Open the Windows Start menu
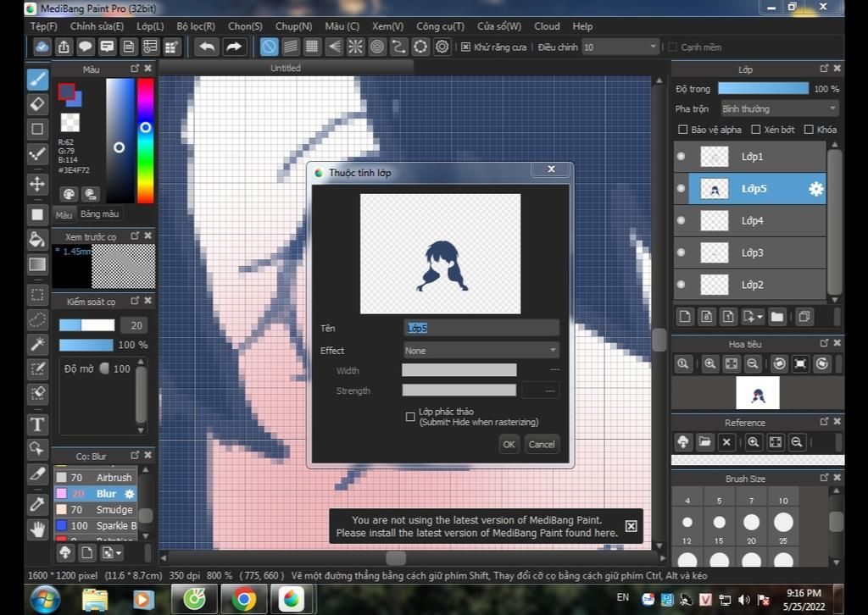Image resolution: width=868 pixels, height=615 pixels. [46, 599]
